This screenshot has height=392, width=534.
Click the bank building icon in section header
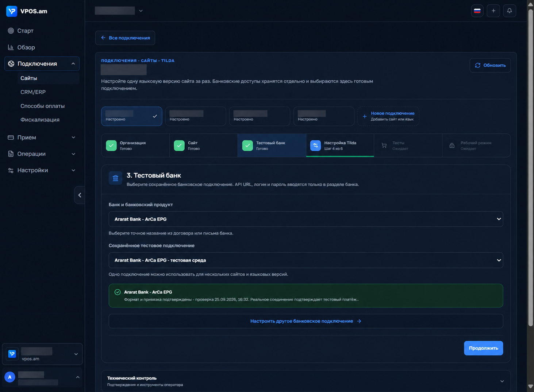click(x=115, y=178)
